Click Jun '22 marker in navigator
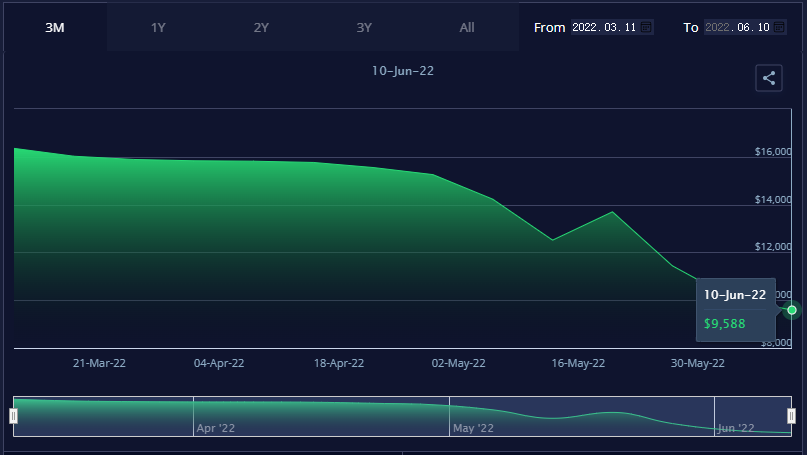 coord(736,428)
